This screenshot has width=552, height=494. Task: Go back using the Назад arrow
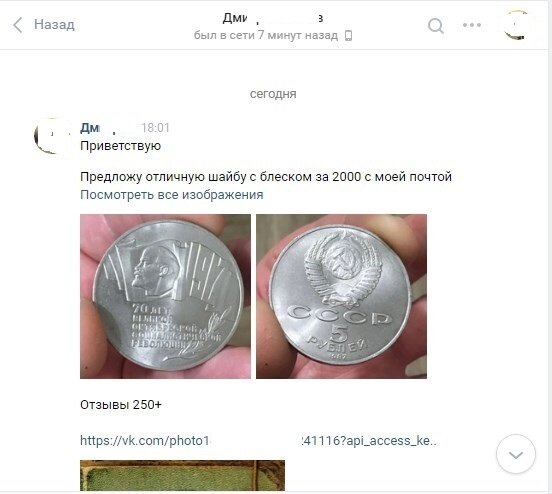(18, 25)
